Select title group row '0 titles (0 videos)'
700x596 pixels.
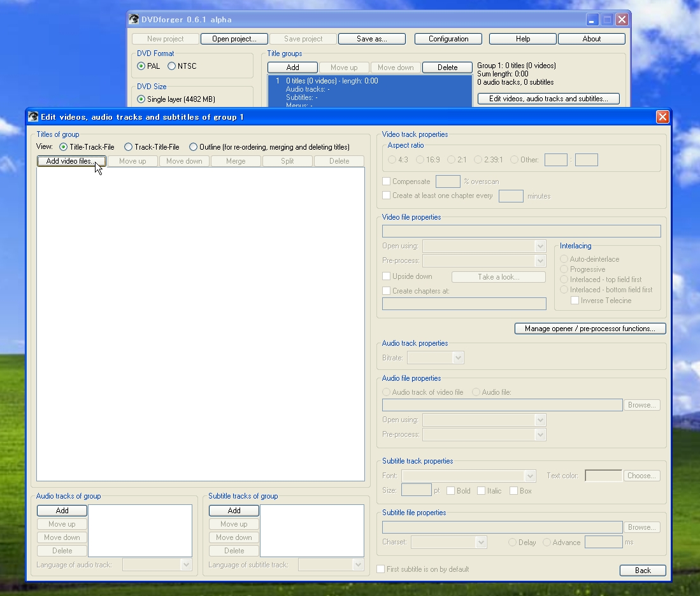click(x=369, y=92)
